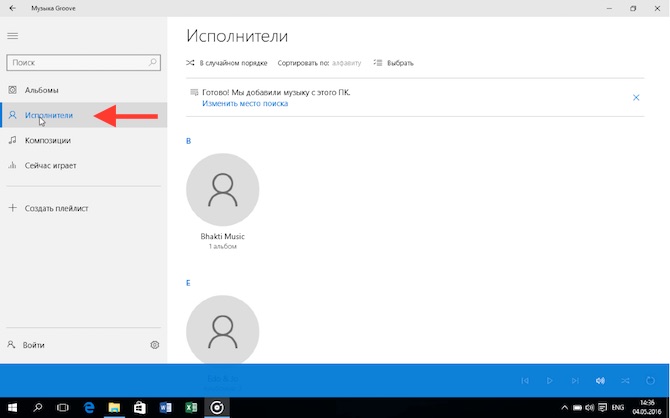670x418 pixels.
Task: Switch ENG input language
Action: coord(618,408)
